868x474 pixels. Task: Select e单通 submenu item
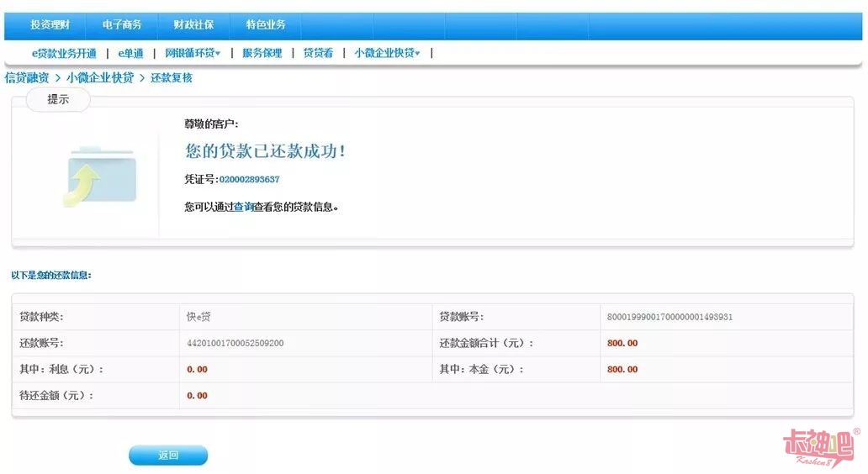130,53
